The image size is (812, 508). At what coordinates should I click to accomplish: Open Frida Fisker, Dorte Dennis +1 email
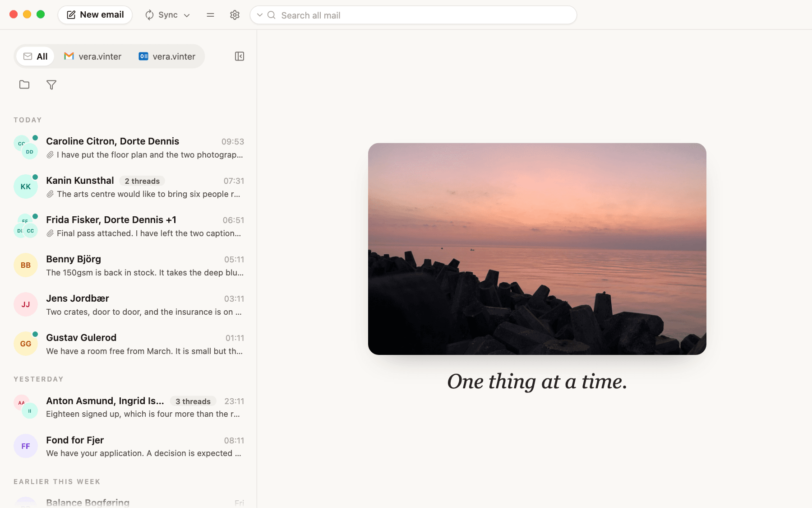(x=129, y=226)
